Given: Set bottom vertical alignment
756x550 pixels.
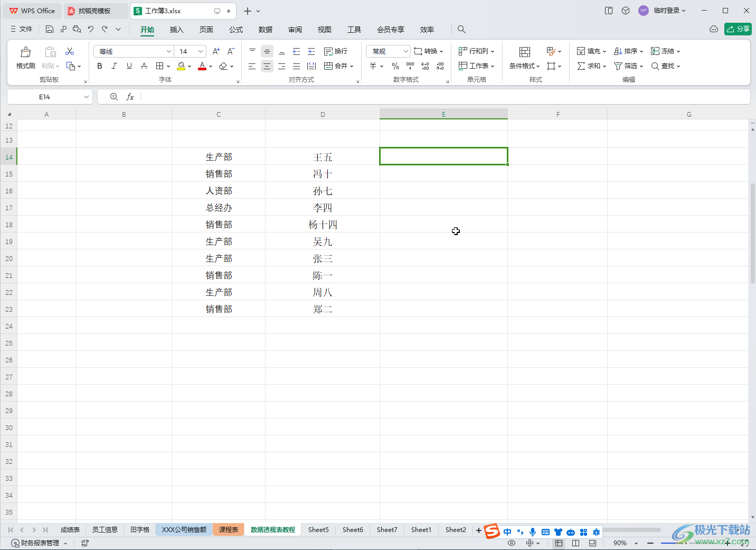Looking at the screenshot, I should pos(282,51).
